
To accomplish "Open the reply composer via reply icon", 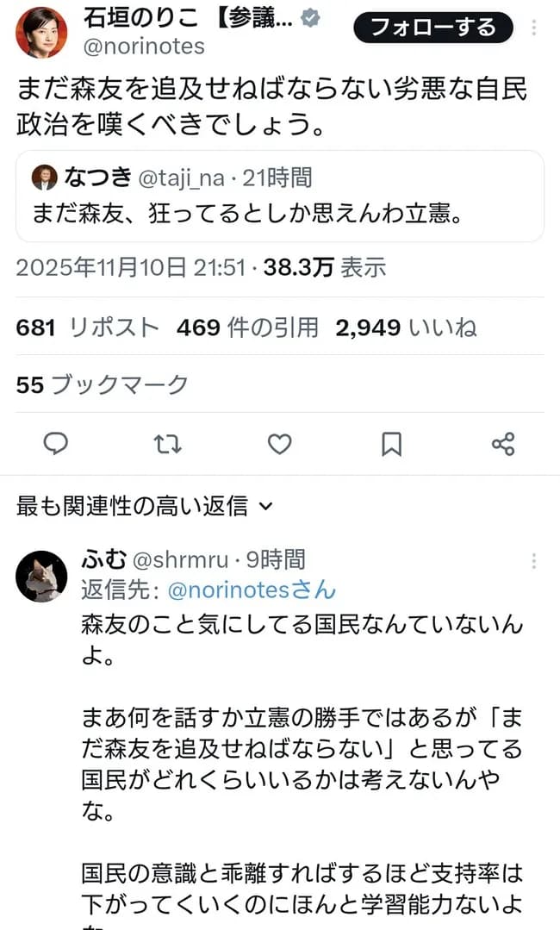I will click(55, 443).
